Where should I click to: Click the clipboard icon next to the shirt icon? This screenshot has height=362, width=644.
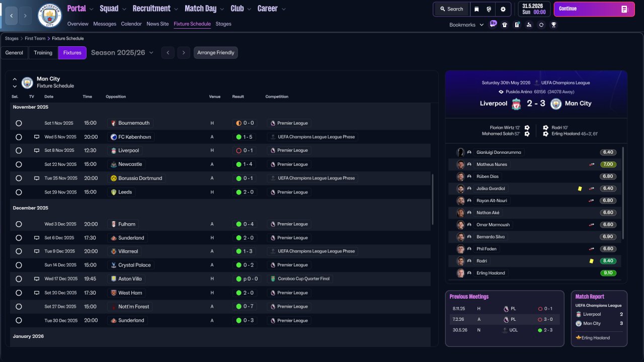pos(517,25)
